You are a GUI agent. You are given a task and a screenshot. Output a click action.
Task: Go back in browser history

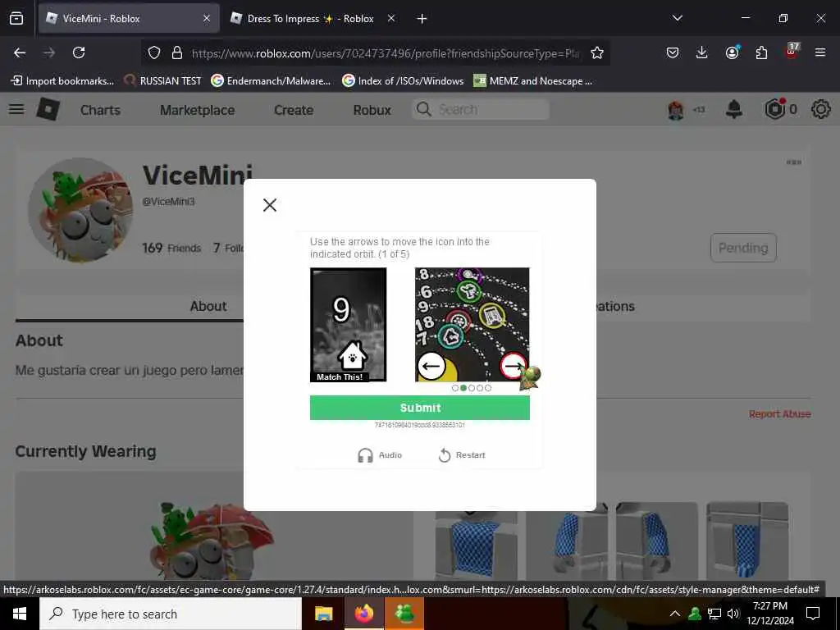point(20,52)
